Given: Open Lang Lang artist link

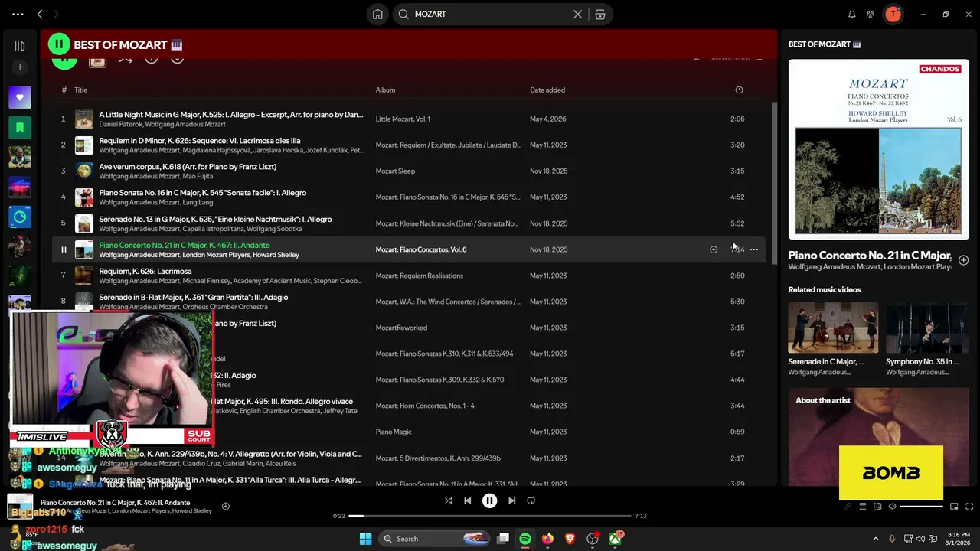Looking at the screenshot, I should [198, 202].
